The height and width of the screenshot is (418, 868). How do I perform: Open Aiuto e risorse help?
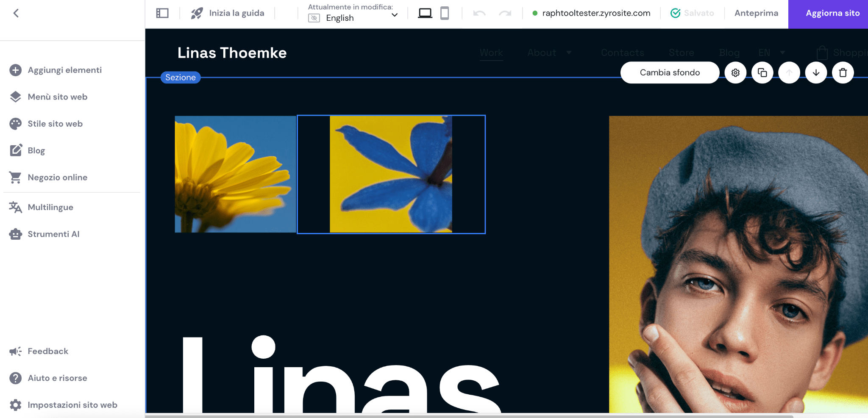coord(57,378)
